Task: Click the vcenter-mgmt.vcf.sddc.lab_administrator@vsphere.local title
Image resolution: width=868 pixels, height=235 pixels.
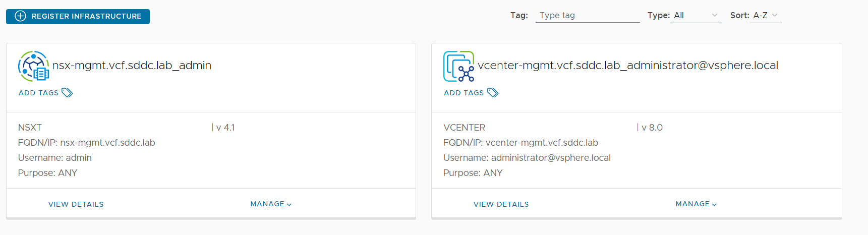Action: [x=628, y=66]
